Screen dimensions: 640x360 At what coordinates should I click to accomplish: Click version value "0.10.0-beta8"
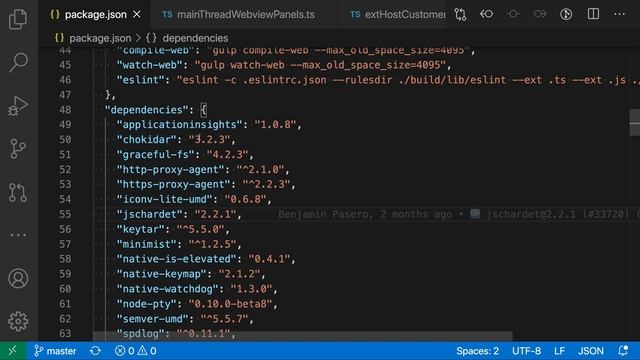point(230,304)
